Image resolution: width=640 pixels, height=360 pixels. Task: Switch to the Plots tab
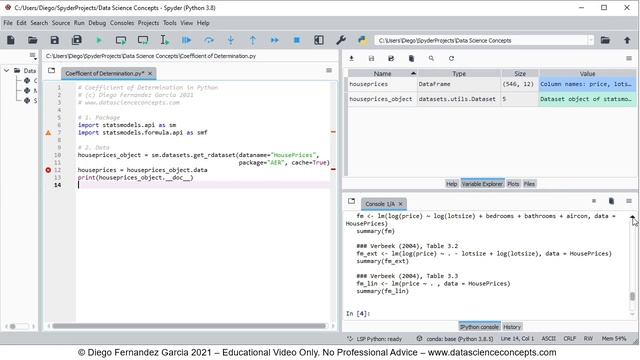coord(513,184)
